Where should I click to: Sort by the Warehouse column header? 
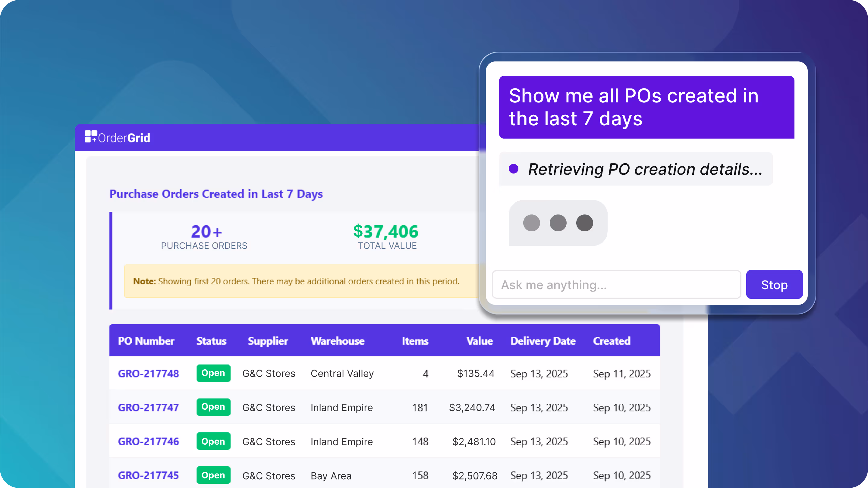pyautogui.click(x=338, y=341)
